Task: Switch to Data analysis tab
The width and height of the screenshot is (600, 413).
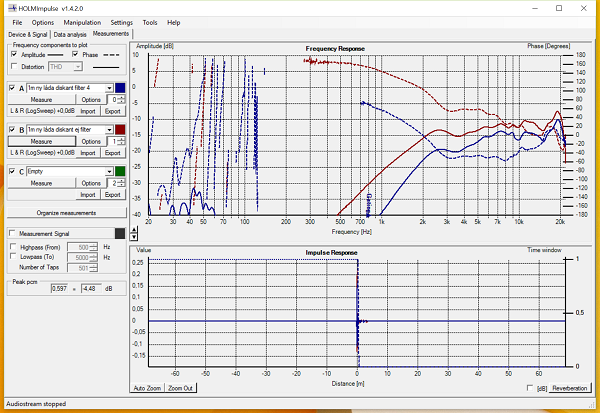Action: click(70, 34)
